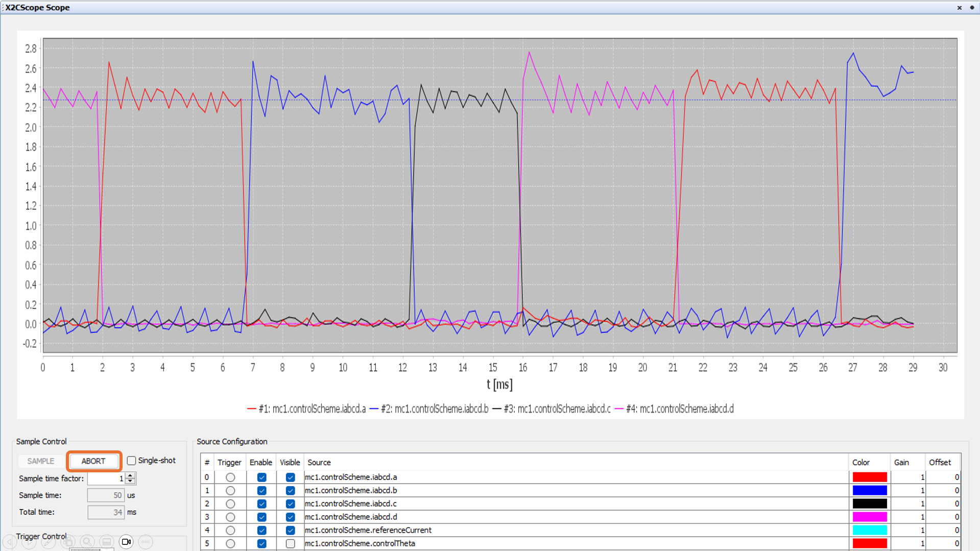Select source cell mc1.controlScheme.referenceCurrent
The height and width of the screenshot is (551, 980).
576,531
